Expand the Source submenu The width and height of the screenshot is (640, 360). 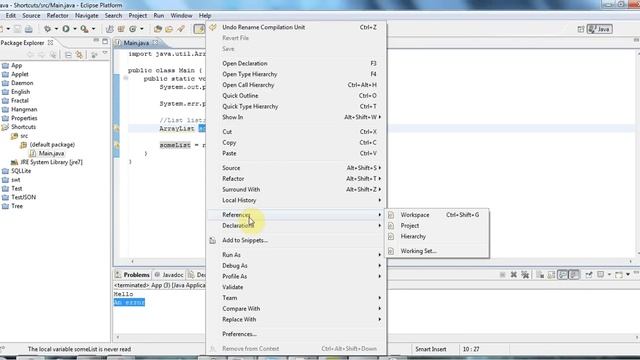coord(297,168)
